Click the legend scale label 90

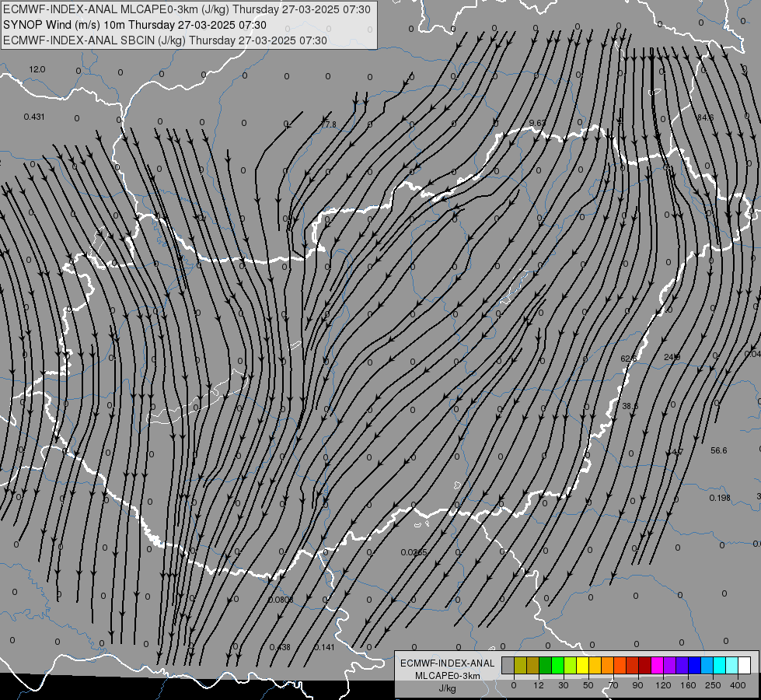637,685
